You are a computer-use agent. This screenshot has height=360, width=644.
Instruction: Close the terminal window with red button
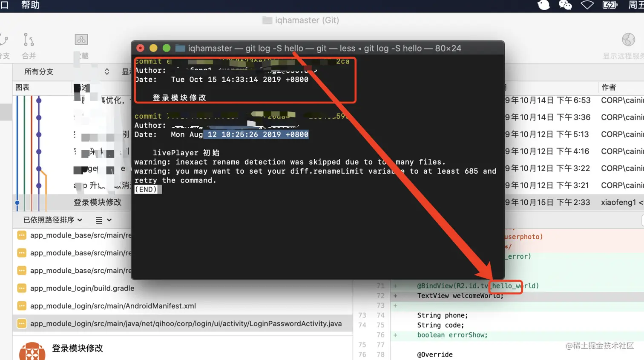pyautogui.click(x=140, y=48)
